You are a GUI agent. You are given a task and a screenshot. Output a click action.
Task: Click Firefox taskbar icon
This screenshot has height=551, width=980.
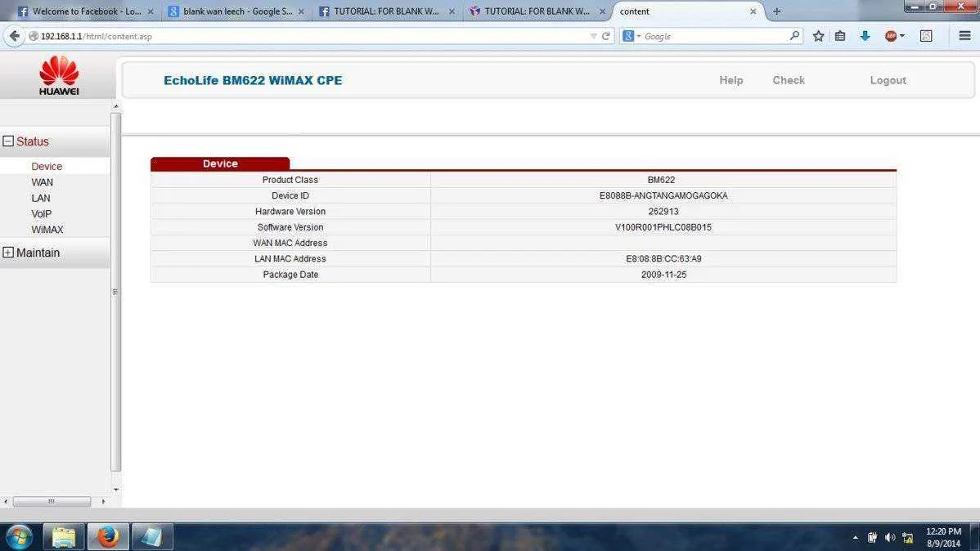[x=107, y=536]
